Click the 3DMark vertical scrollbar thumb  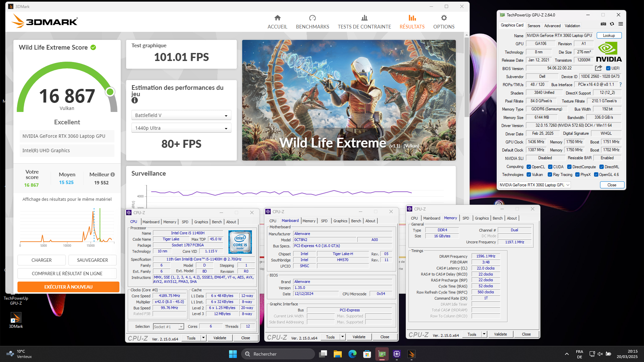pyautogui.click(x=466, y=77)
